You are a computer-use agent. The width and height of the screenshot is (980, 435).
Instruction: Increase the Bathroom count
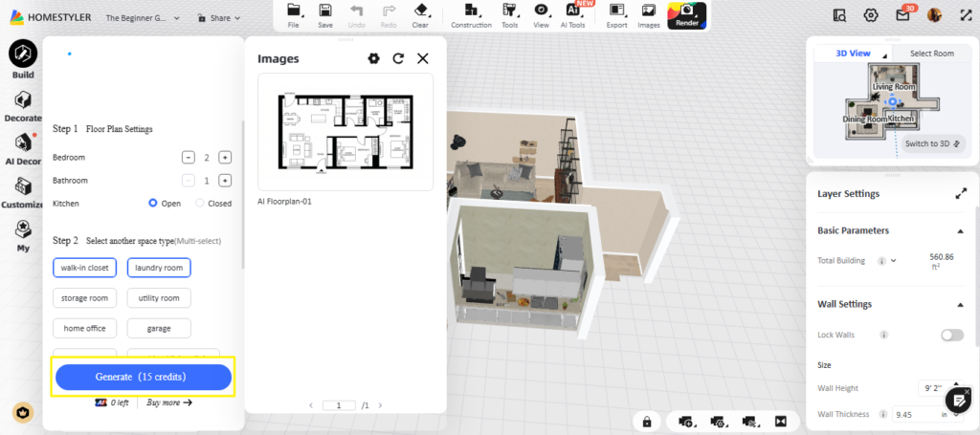point(225,181)
